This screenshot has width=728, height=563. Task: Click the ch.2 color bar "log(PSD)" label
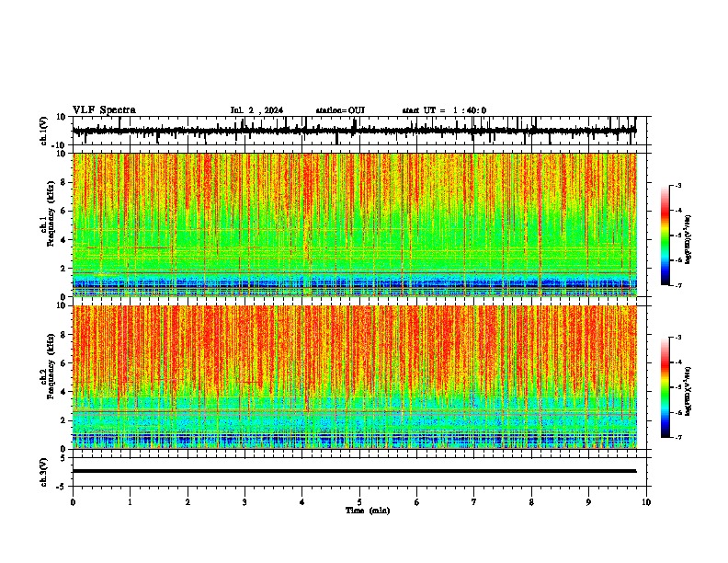pos(688,391)
